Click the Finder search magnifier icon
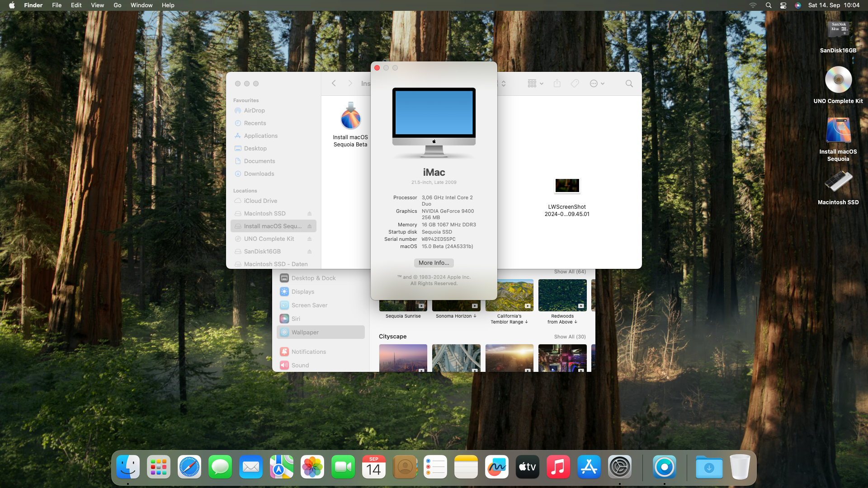The height and width of the screenshot is (488, 868). point(629,84)
